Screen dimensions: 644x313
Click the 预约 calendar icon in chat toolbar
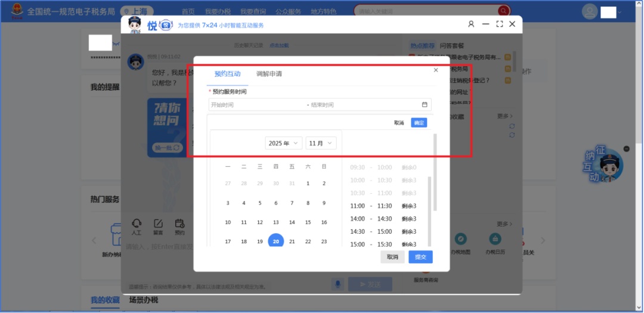pyautogui.click(x=179, y=224)
